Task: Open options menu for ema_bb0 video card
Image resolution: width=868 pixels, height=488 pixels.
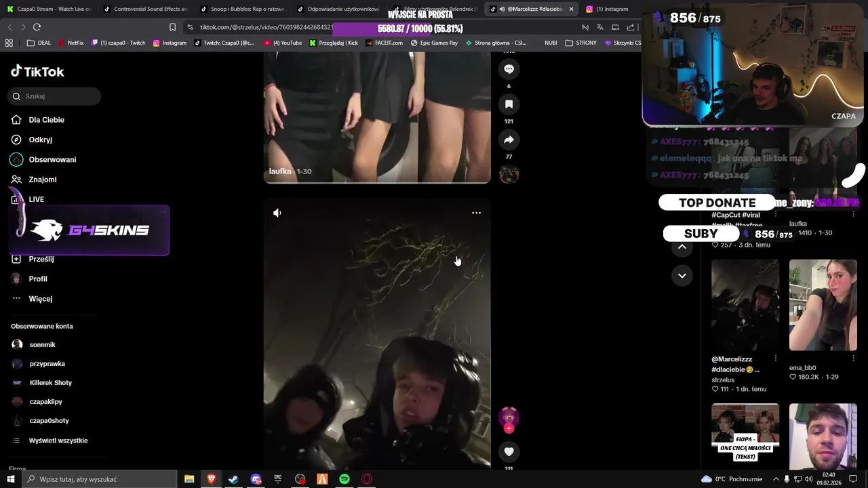Action: click(x=853, y=359)
